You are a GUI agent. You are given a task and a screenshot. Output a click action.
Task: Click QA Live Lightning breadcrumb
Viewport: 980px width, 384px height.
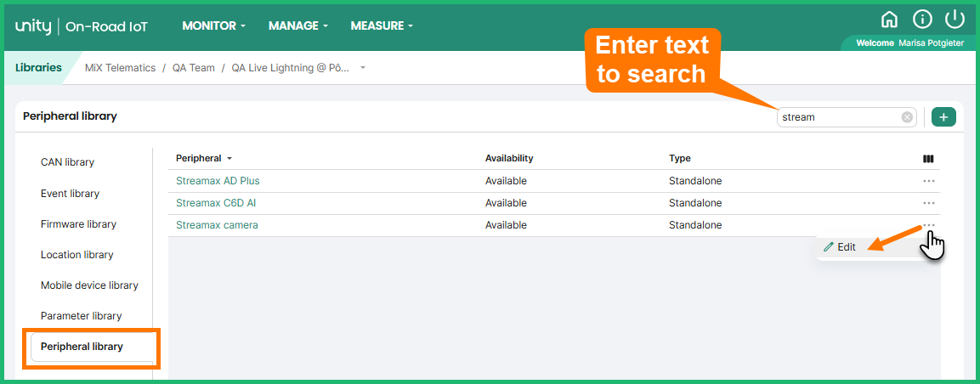click(x=291, y=67)
